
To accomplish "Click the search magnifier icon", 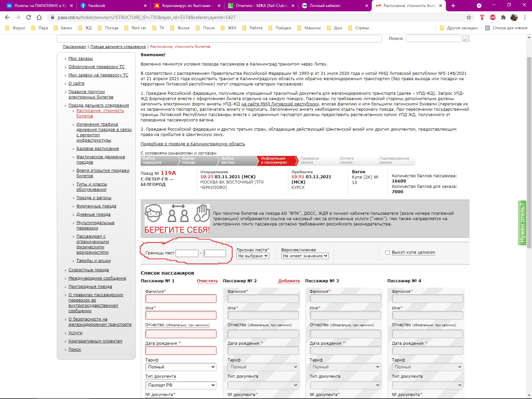I will pyautogui.click(x=466, y=39).
